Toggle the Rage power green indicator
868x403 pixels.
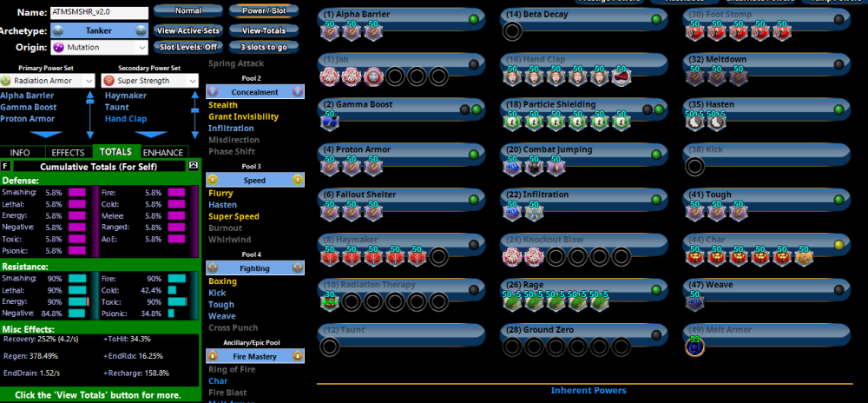coord(654,289)
